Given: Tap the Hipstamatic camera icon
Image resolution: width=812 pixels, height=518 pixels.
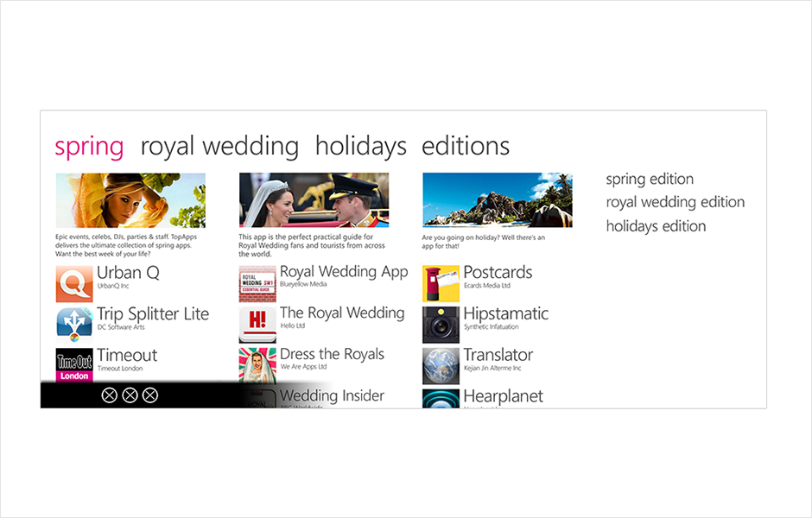Looking at the screenshot, I should 441,325.
